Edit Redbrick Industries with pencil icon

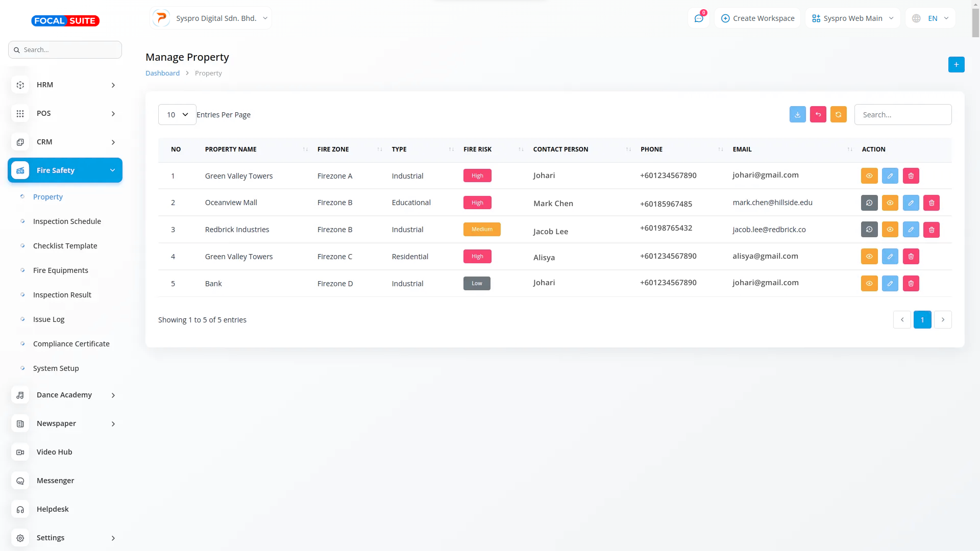911,230
